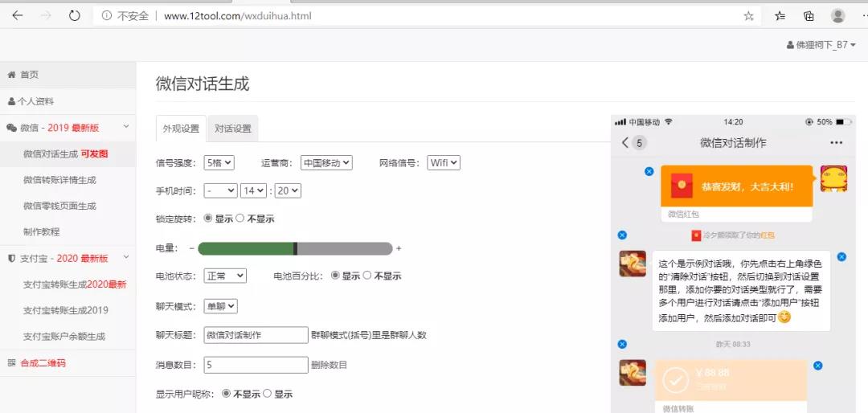Select 不显示 for battery percentage
Screen dimensions: 868x413
[x=367, y=276]
